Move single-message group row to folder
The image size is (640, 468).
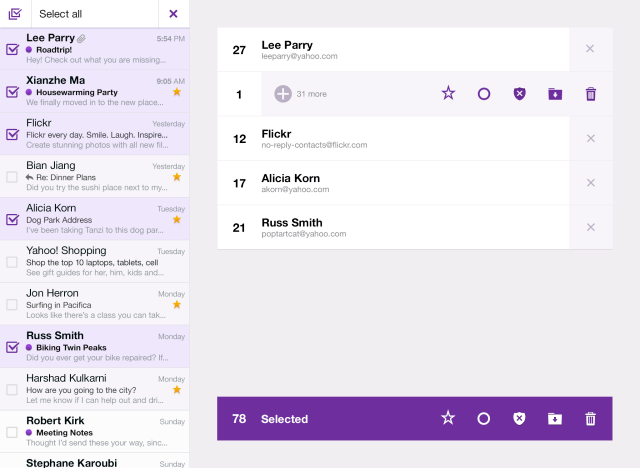[555, 94]
